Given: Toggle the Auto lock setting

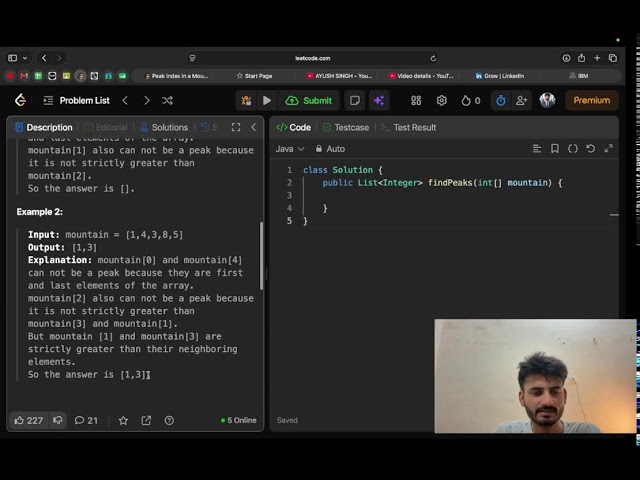Looking at the screenshot, I should (330, 149).
